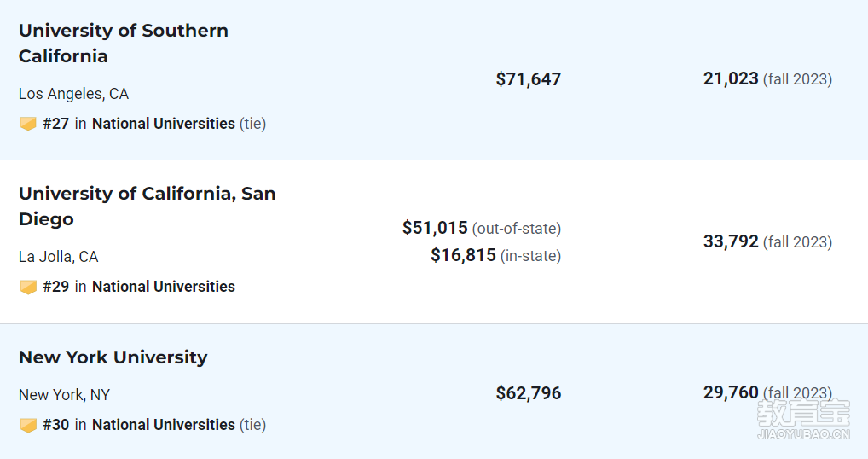Click the 29,760 enrollment number
The width and height of the screenshot is (868, 459).
731,392
